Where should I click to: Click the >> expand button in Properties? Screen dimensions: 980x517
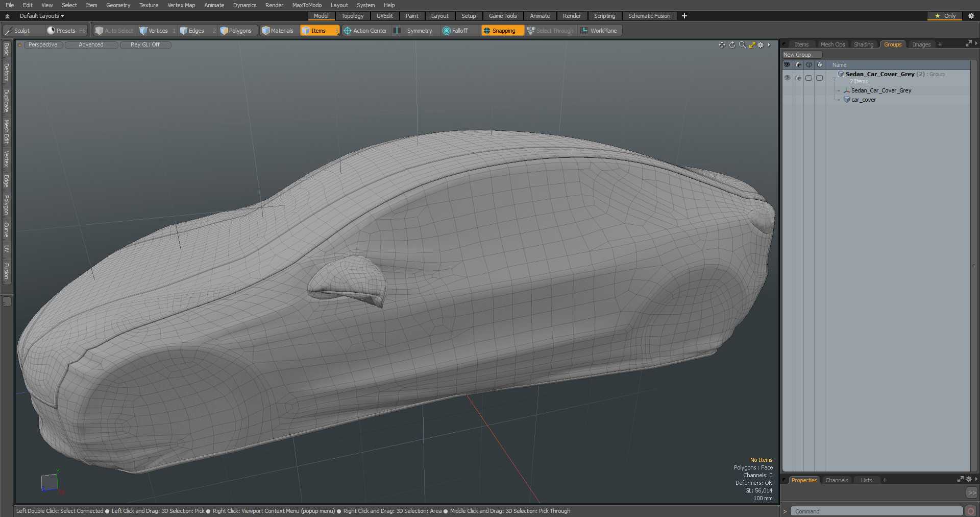pyautogui.click(x=972, y=493)
